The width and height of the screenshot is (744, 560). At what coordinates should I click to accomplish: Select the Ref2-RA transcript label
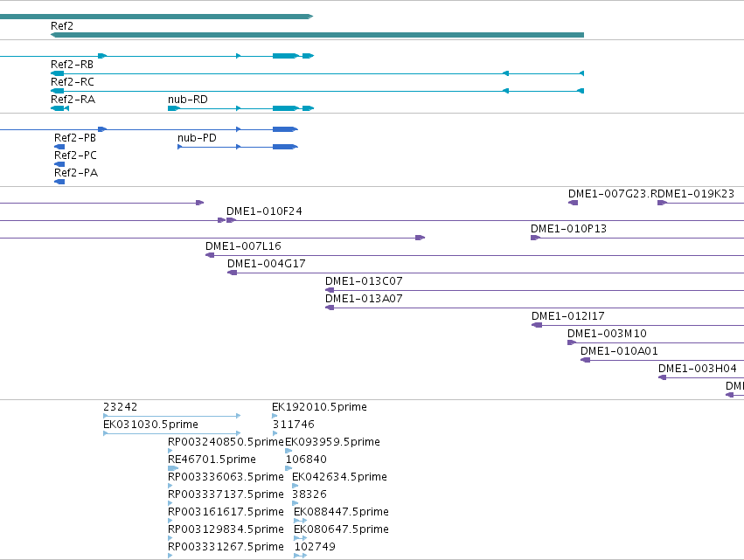73,100
